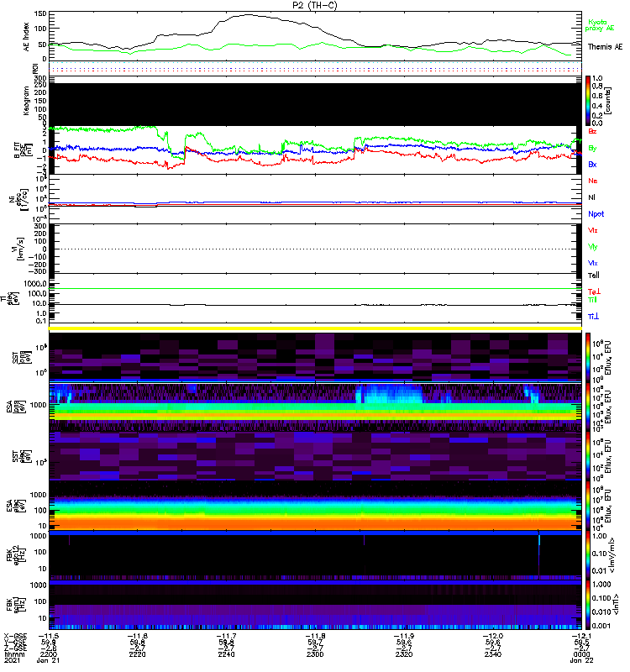Image resolution: width=630 pixels, height=672 pixels.
Task: Click the Keogram counts color bar
Action: coord(588,101)
